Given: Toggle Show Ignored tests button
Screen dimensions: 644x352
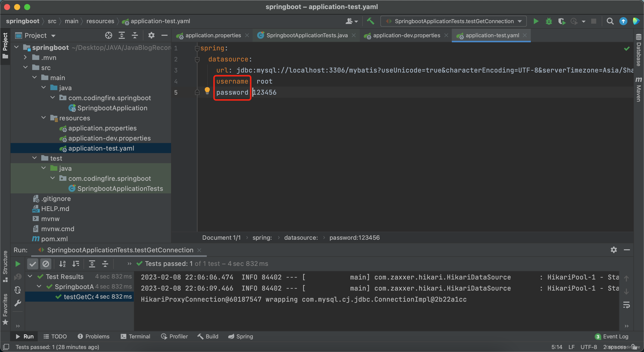Looking at the screenshot, I should 46,264.
